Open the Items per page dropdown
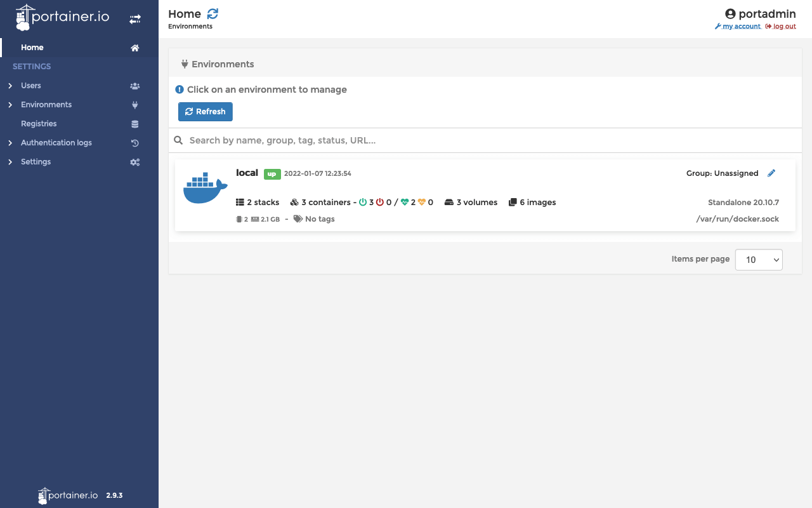Screen dimensions: 812x508 tap(759, 260)
